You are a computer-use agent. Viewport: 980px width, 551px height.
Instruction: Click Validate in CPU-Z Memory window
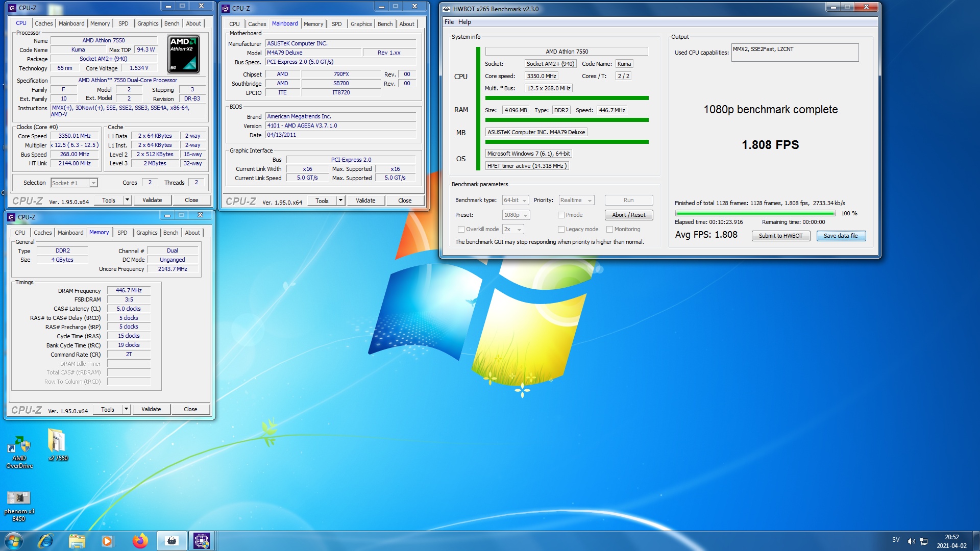pyautogui.click(x=151, y=409)
